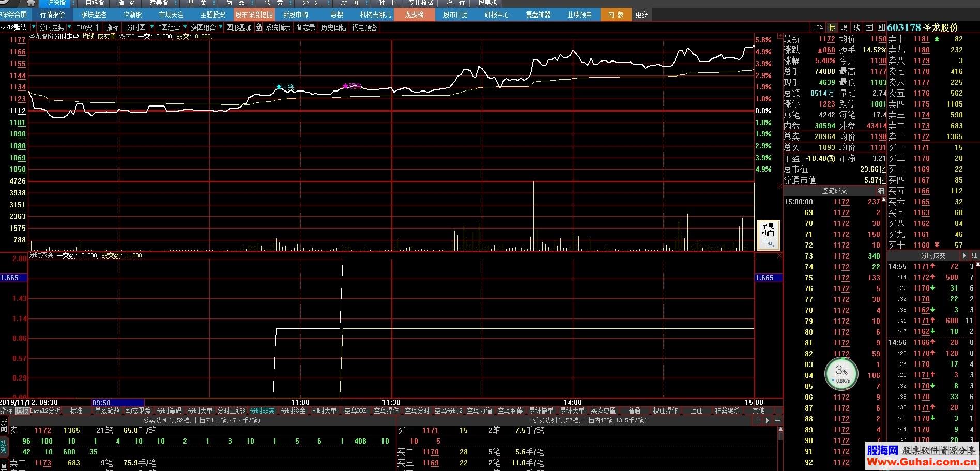Click the window layout icon beside 线
980x471 pixels.
pos(869,27)
